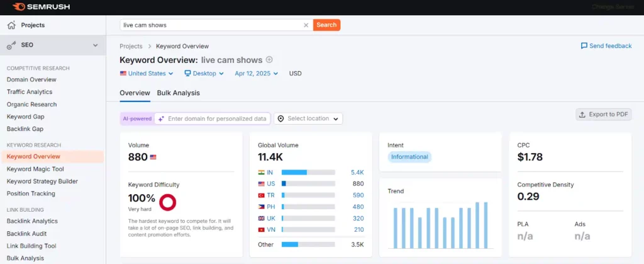The image size is (644, 264).
Task: Open Domain Overview in sidebar
Action: [x=31, y=79]
